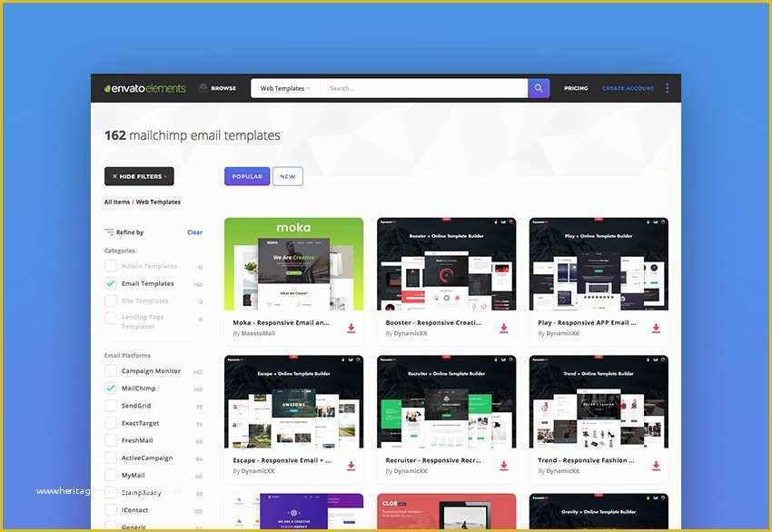This screenshot has height=532, width=772.
Task: Enable the MyMail platform filter
Action: [x=111, y=476]
